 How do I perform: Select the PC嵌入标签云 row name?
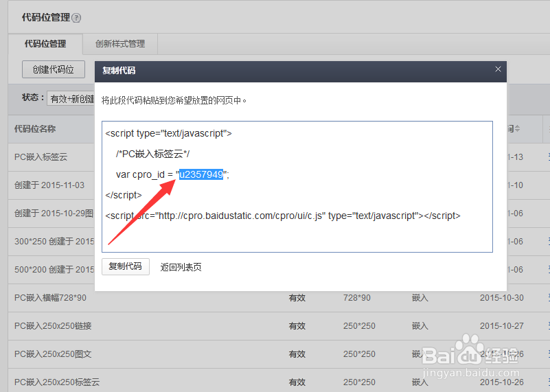click(x=41, y=157)
